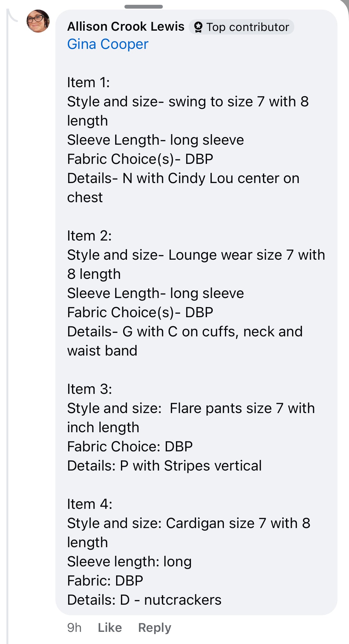
Task: Tap the "P with Stripes vertical" line
Action: [164, 466]
